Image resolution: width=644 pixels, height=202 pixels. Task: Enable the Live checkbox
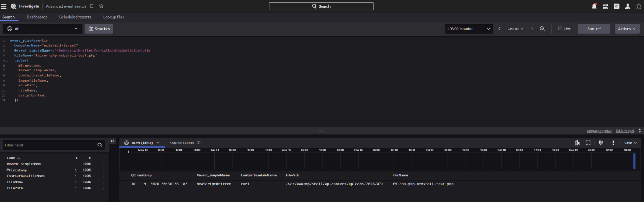(560, 28)
